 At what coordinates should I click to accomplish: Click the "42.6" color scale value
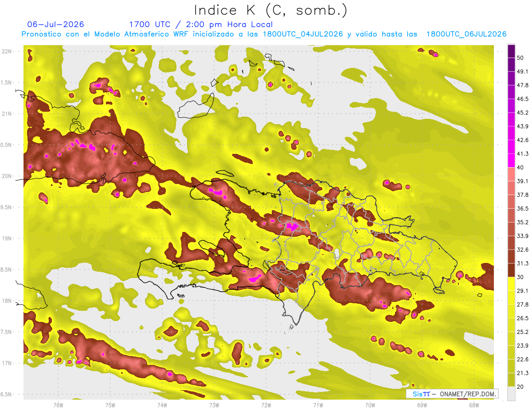522,140
